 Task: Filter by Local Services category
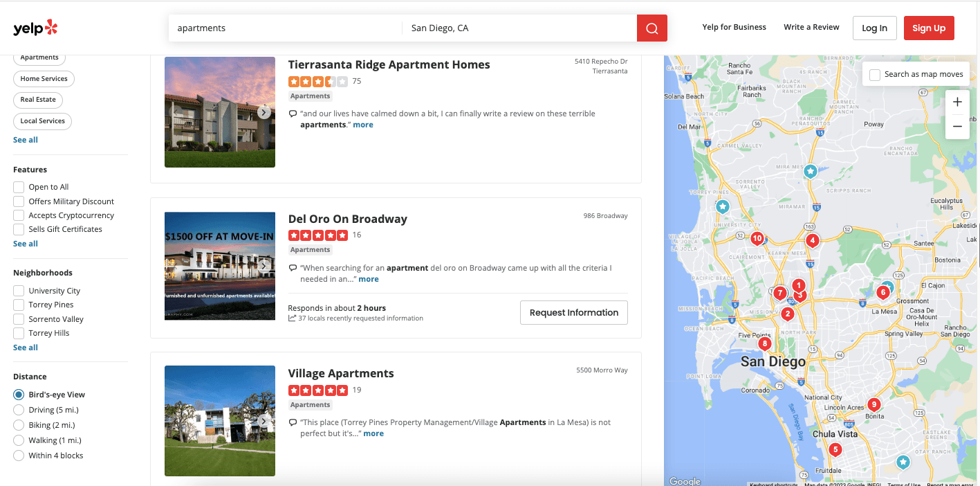[42, 121]
